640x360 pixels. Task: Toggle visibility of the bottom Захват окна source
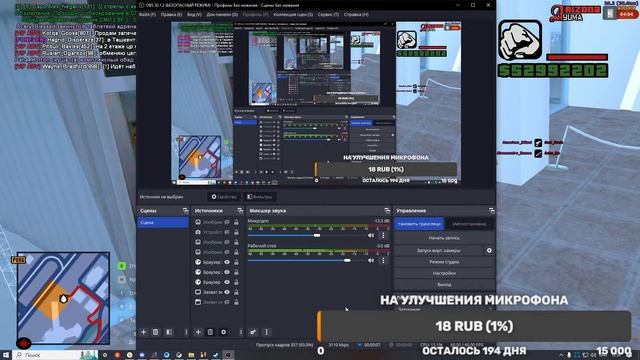pos(227,302)
